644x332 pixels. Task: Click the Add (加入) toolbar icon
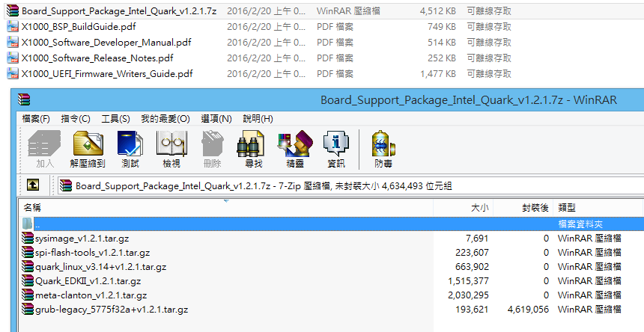click(x=44, y=144)
